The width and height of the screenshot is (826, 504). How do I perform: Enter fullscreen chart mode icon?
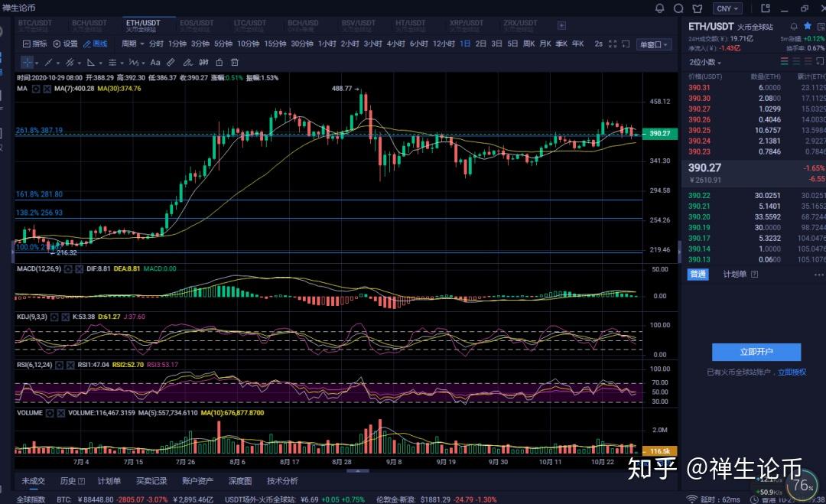[x=612, y=44]
